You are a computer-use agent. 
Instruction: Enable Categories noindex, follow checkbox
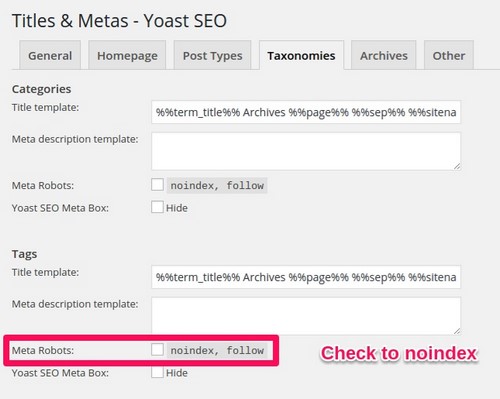click(157, 185)
